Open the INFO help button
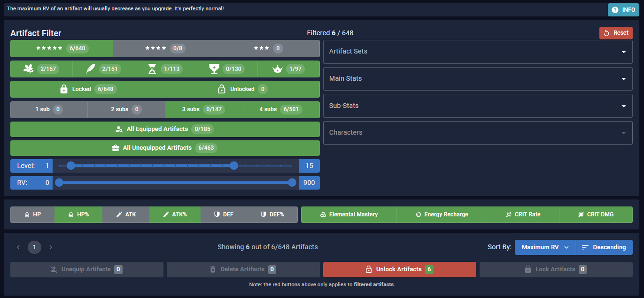Image resolution: width=644 pixels, height=298 pixels. [x=623, y=10]
